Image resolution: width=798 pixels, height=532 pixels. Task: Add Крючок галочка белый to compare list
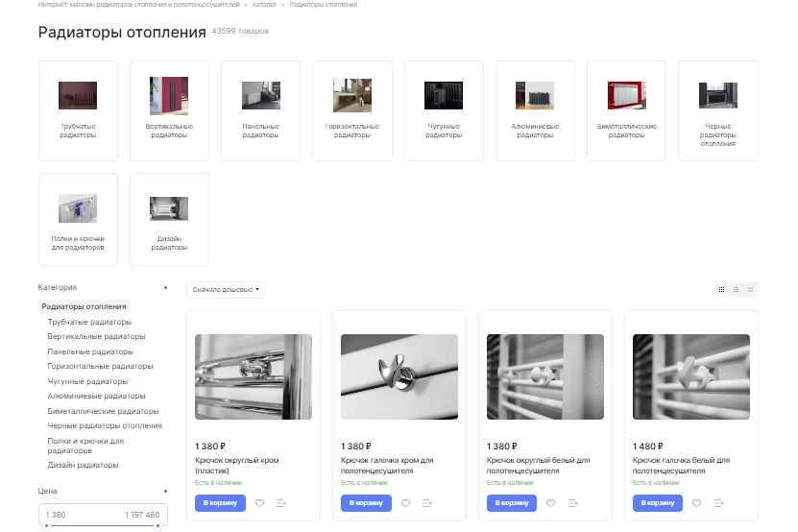[x=718, y=503]
